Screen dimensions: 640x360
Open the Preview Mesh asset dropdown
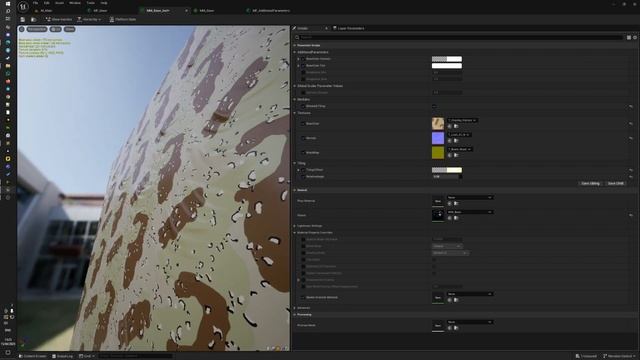pos(470,322)
